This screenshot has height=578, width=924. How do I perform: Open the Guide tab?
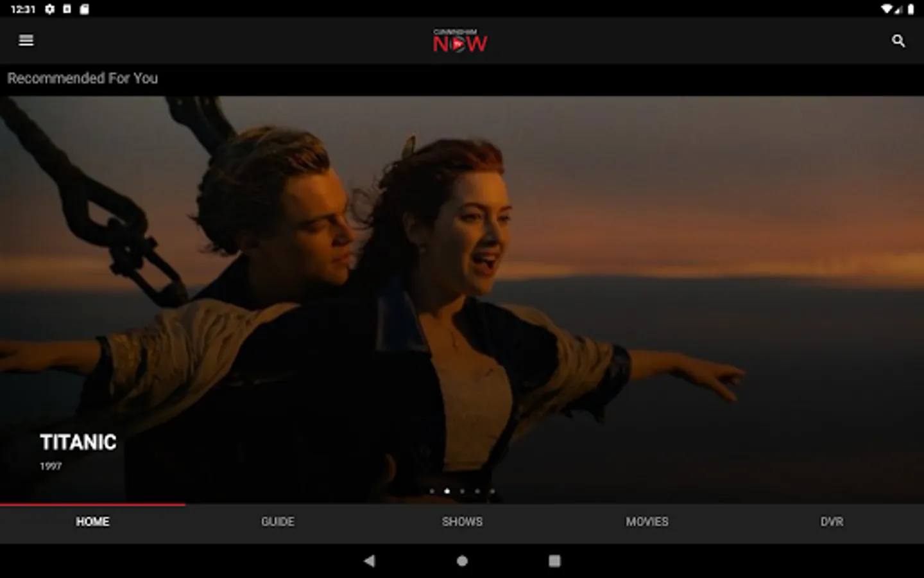click(278, 522)
